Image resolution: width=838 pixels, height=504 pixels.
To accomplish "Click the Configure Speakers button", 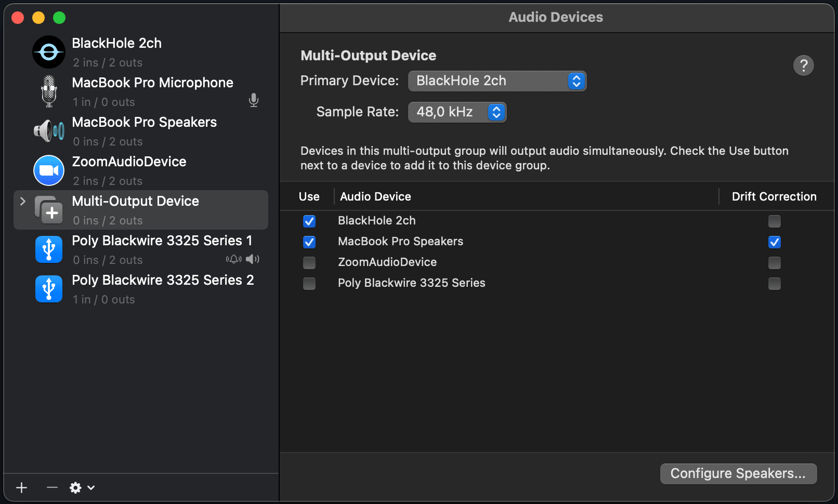I will 738,474.
